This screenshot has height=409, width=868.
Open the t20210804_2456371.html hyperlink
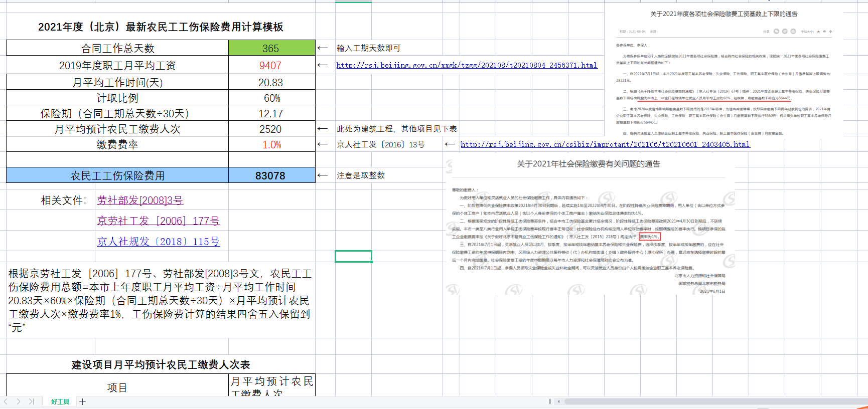tap(467, 65)
